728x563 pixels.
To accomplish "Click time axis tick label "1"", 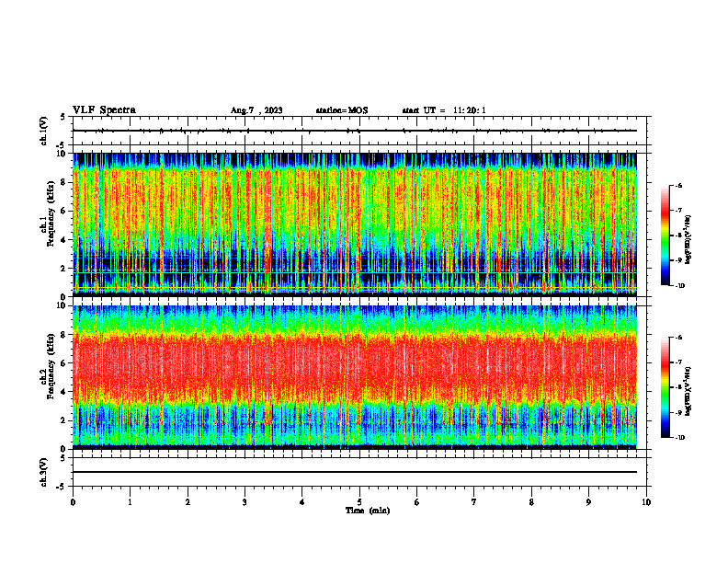I will (x=130, y=502).
